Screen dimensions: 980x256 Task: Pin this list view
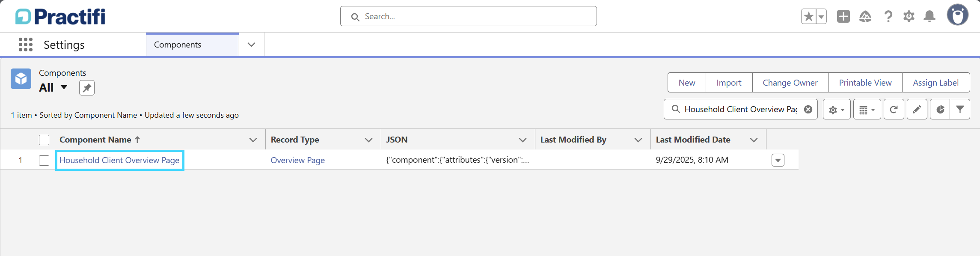(x=87, y=88)
